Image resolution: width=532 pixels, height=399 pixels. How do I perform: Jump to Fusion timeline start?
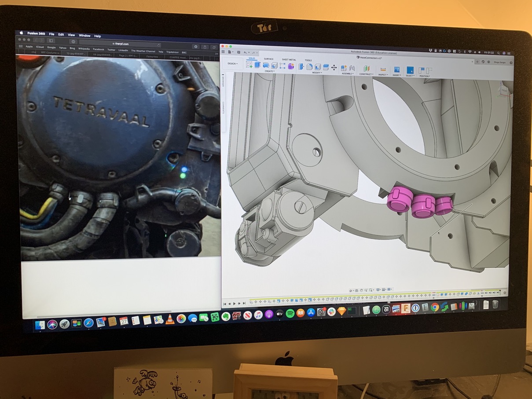click(225, 304)
